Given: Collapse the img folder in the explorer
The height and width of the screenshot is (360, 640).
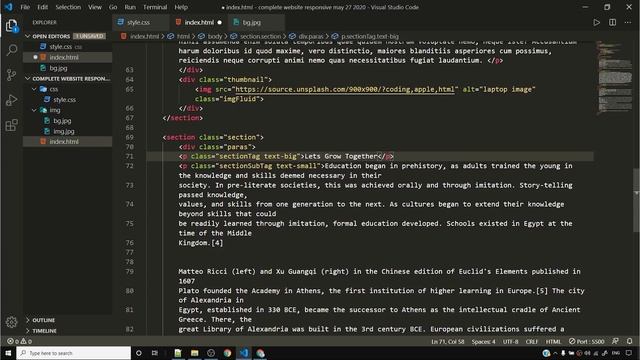Looking at the screenshot, I should pyautogui.click(x=34, y=110).
